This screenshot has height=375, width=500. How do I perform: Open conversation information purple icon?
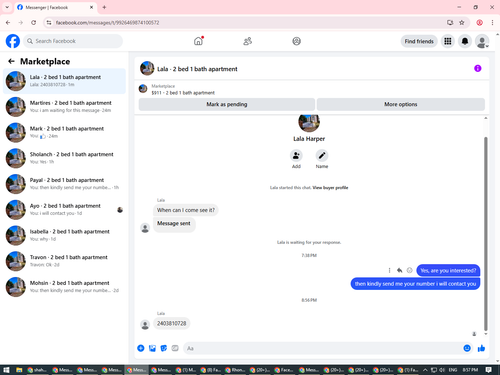477,68
